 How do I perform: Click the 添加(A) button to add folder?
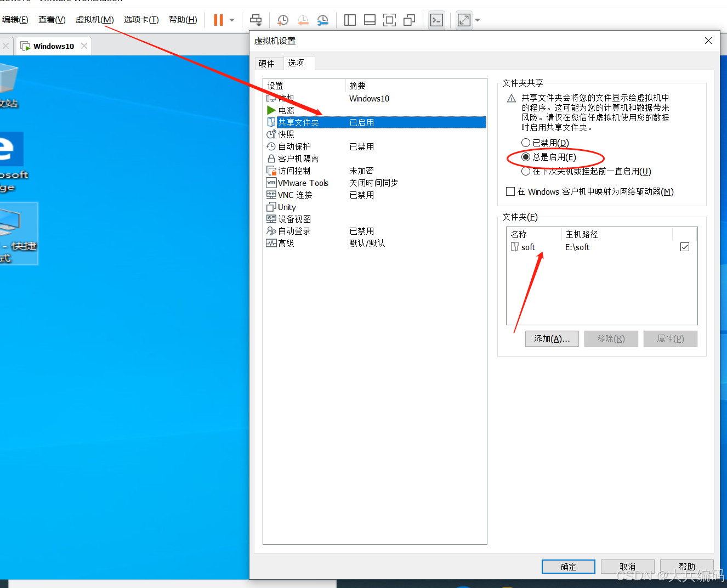[x=552, y=338]
